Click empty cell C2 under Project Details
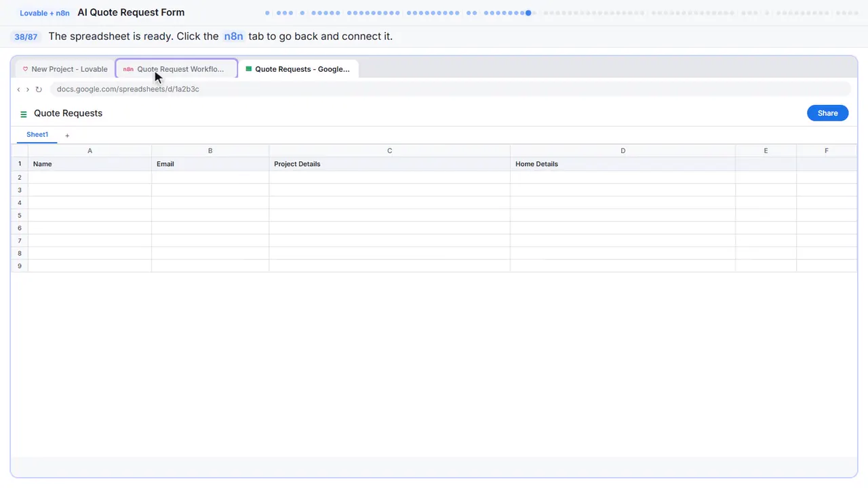 coord(389,177)
